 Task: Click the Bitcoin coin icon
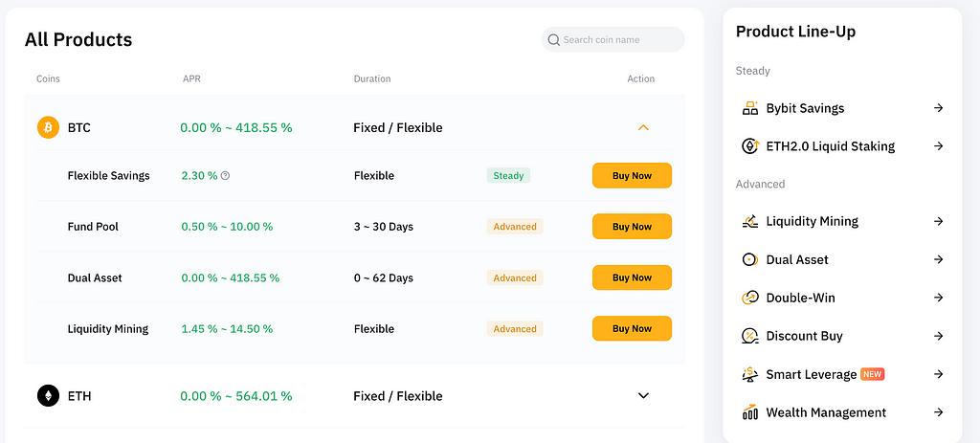pyautogui.click(x=48, y=127)
